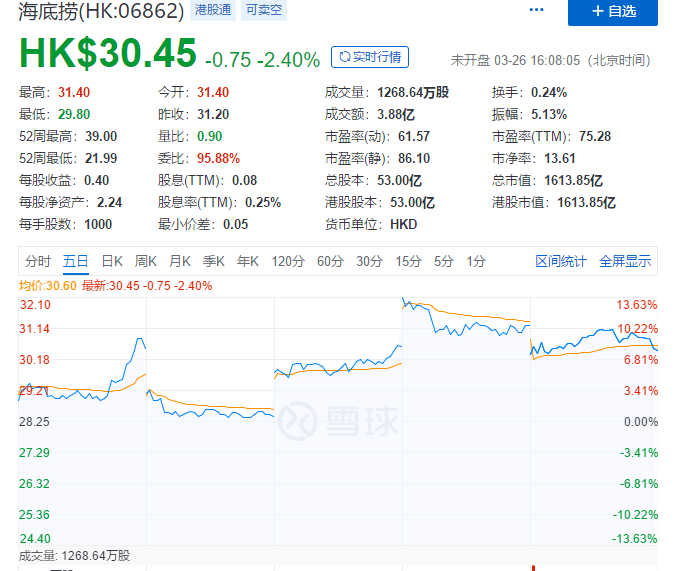Click the 52周最低 value 21.99
The image size is (676, 571).
(101, 158)
